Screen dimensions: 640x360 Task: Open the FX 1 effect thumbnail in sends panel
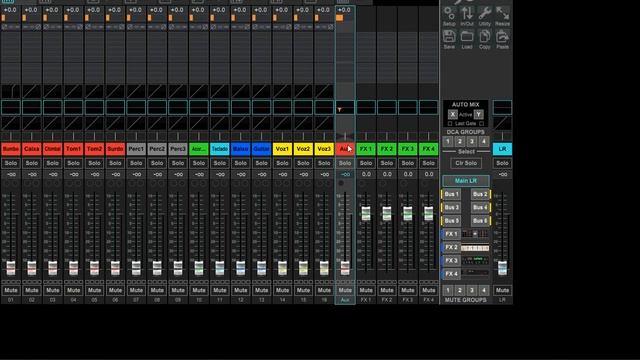[x=475, y=234]
